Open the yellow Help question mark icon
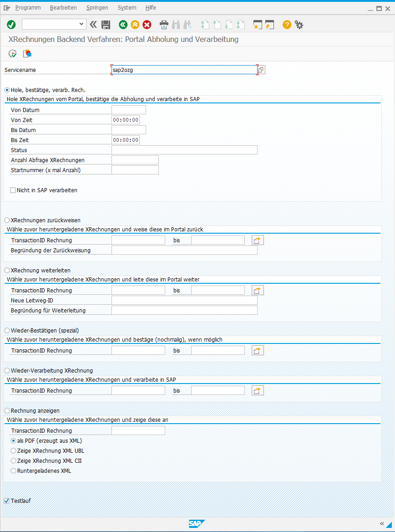 click(x=287, y=25)
